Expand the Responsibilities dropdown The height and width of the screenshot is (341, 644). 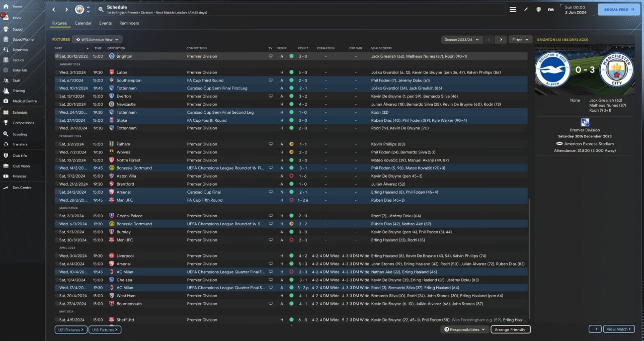pos(465,329)
